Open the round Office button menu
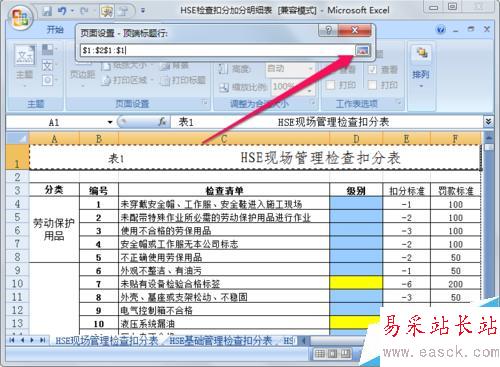 click(21, 17)
